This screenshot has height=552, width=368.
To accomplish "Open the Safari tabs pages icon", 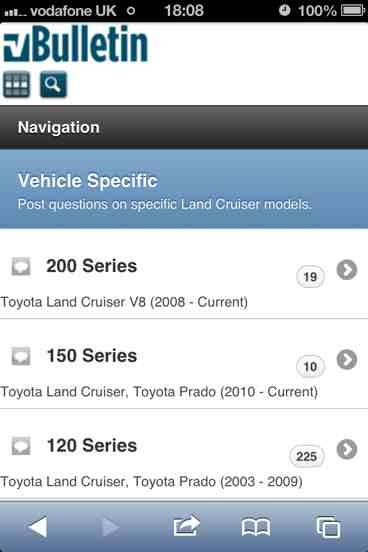I will tap(328, 527).
